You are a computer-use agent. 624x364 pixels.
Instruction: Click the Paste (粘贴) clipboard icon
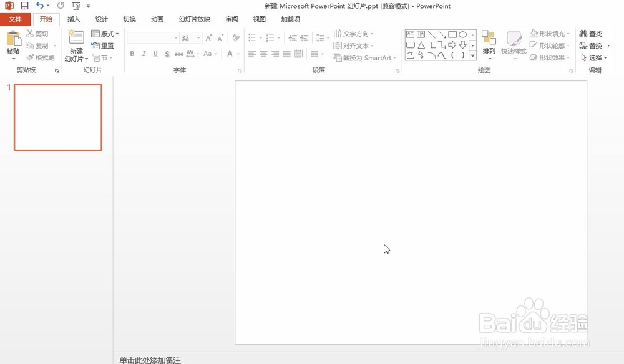13,39
